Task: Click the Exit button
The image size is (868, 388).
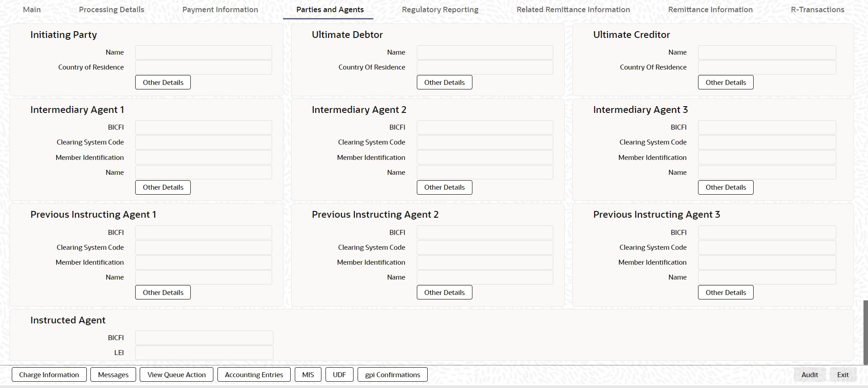Action: click(x=843, y=374)
